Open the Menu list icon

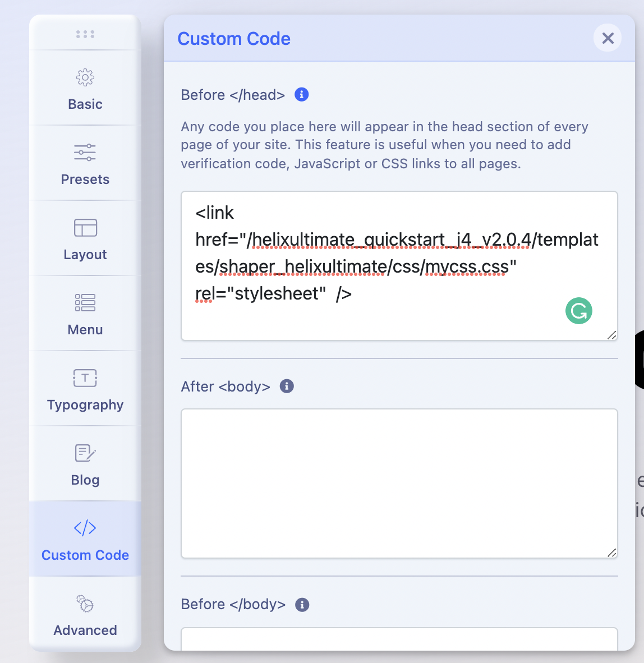pos(85,303)
